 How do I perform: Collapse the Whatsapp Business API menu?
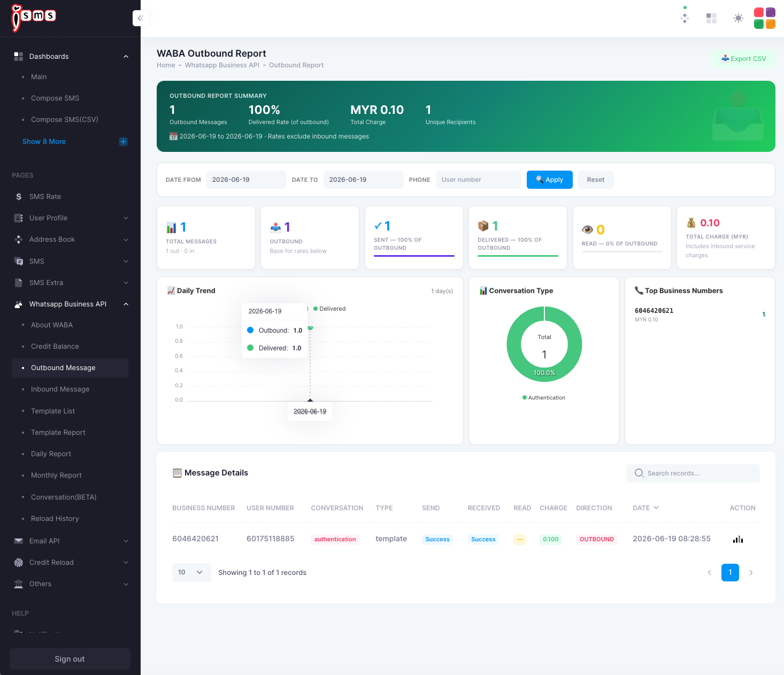point(126,304)
